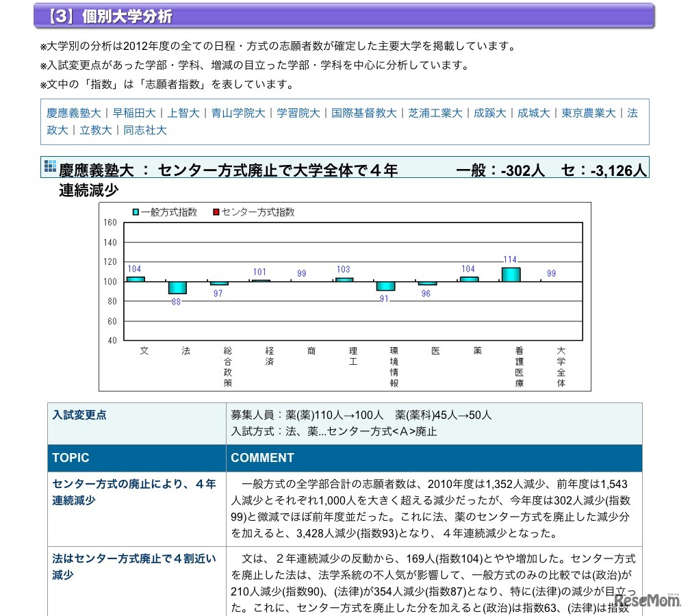The height and width of the screenshot is (616, 690).
Task: Click the 商 axis label
Action: coord(311,350)
